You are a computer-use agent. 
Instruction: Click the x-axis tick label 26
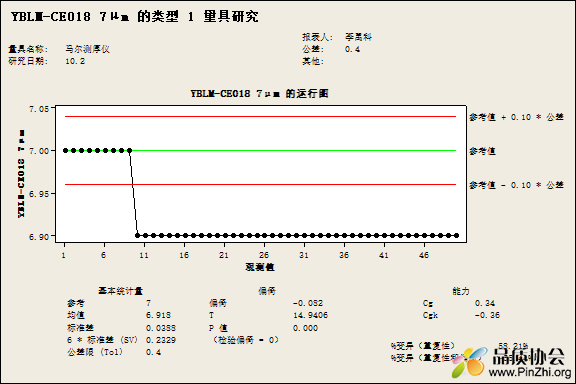click(264, 255)
